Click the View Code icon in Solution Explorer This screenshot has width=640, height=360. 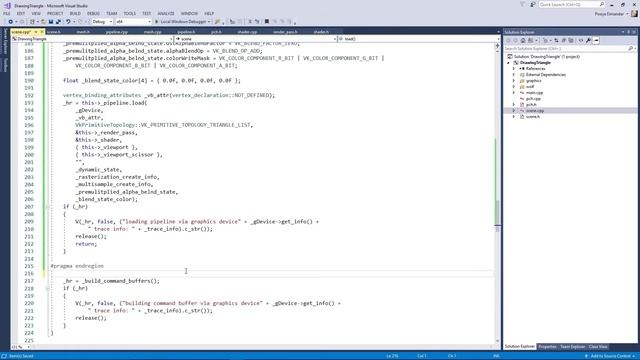(x=581, y=40)
